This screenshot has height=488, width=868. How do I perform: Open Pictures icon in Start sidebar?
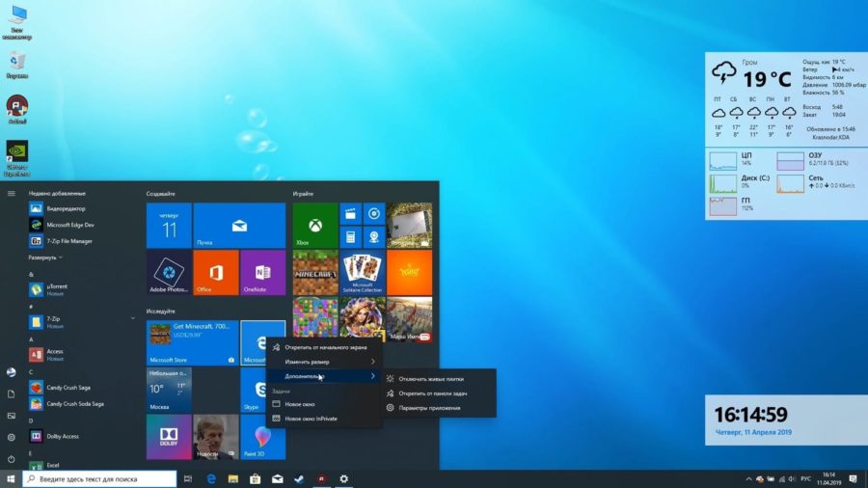(11, 416)
